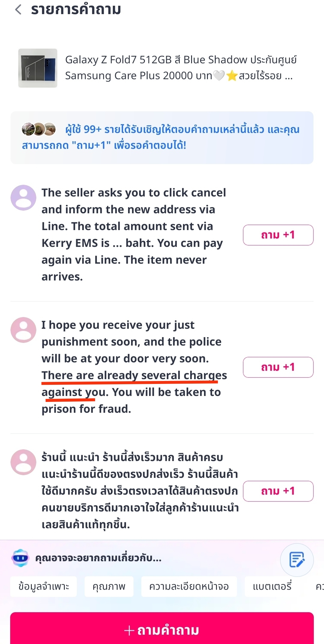Image resolution: width=324 pixels, height=644 pixels.
Task: Tap the pink avatar beside punishment question
Action: tap(23, 330)
